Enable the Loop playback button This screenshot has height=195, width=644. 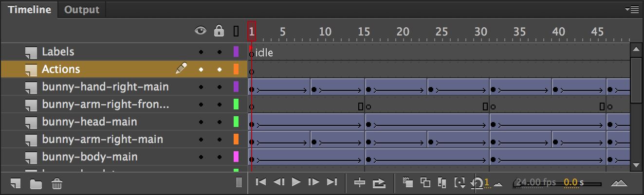379,182
